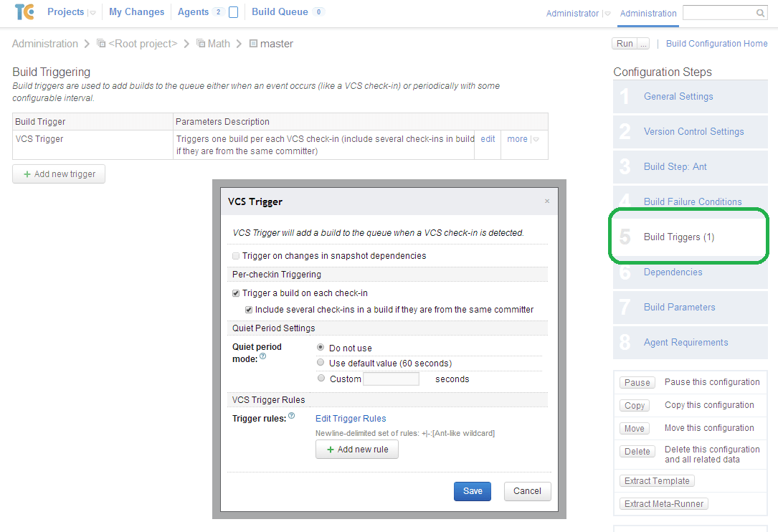Click the VCS Trigger table cell
This screenshot has width=778, height=532.
point(92,144)
